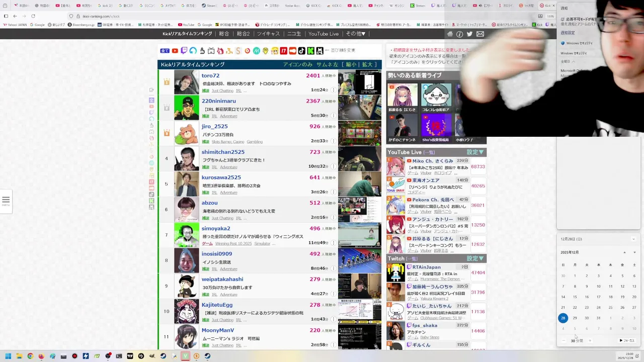The width and height of the screenshot is (644, 362).
Task: Open the toro72 channel link
Action: pyautogui.click(x=210, y=75)
